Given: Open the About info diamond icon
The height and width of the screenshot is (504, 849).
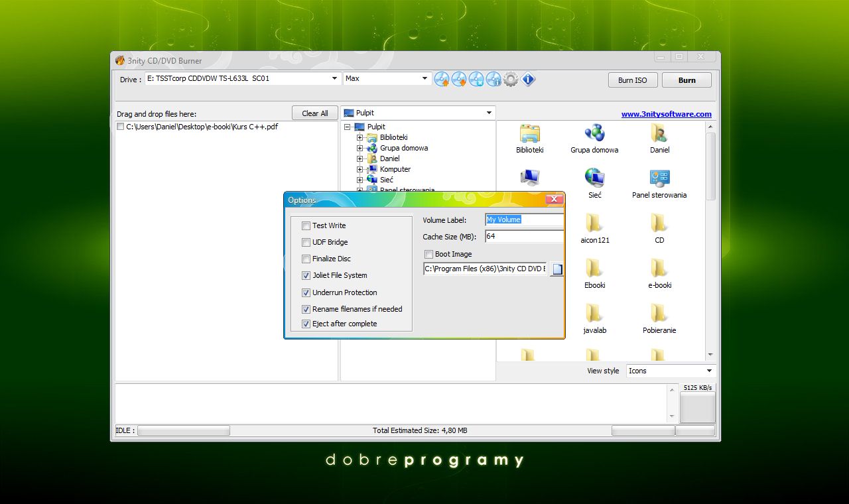Looking at the screenshot, I should coord(528,80).
